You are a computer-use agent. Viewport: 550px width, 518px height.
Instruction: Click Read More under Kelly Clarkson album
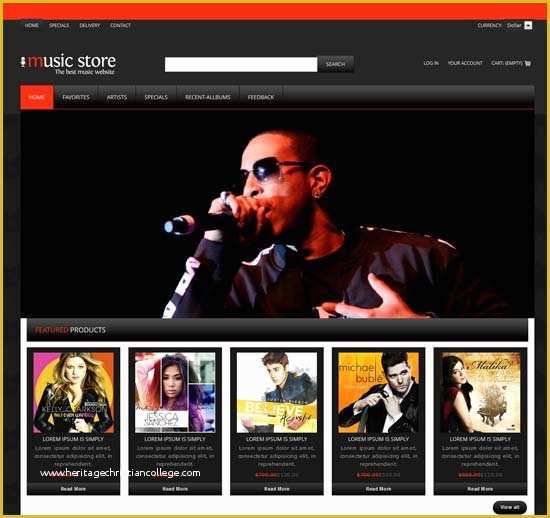(73, 489)
